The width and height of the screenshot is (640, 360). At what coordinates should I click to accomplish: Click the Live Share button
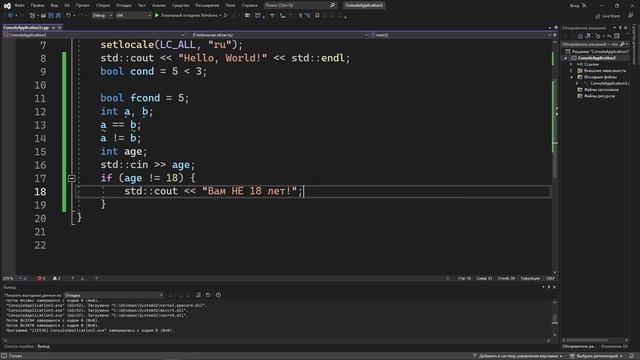[x=607, y=16]
